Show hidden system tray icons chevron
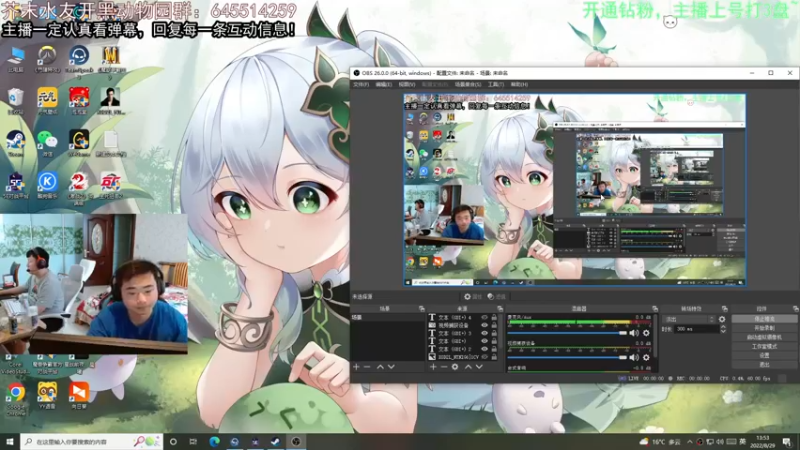800x450 pixels. [690, 442]
